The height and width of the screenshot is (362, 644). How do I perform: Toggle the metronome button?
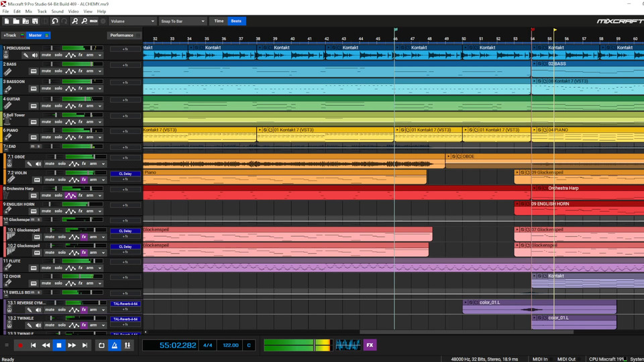click(115, 345)
